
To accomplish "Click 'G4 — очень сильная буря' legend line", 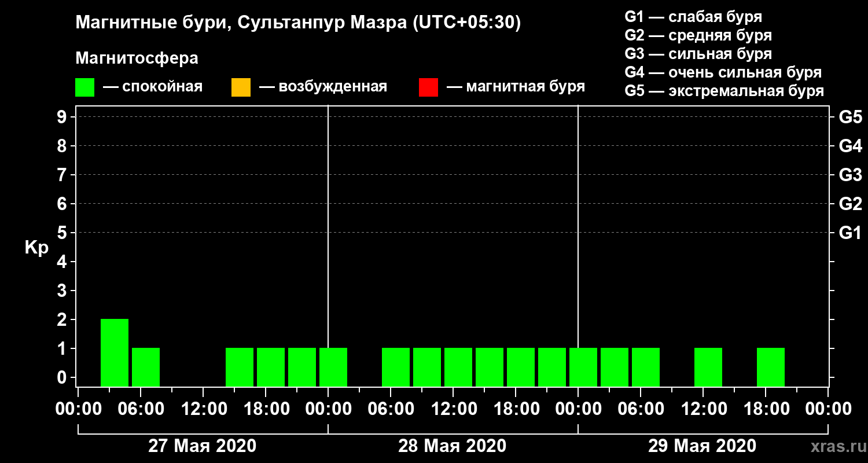I will pos(723,72).
